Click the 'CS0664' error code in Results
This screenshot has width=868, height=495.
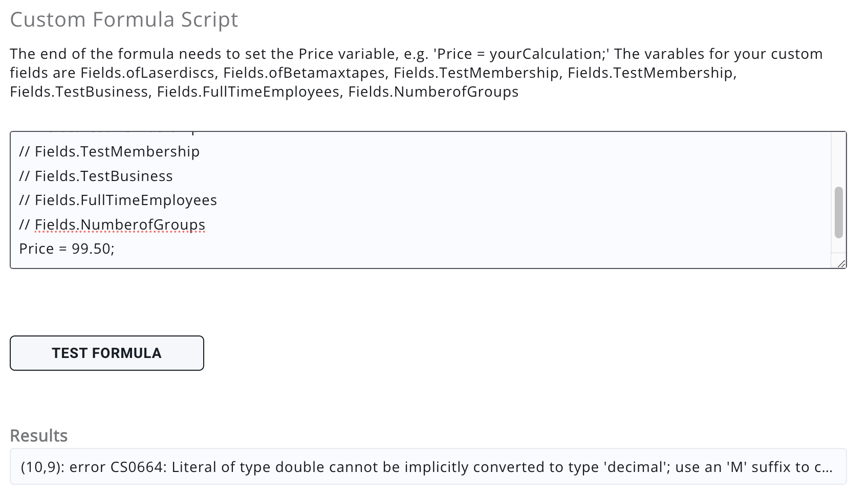pos(136,467)
